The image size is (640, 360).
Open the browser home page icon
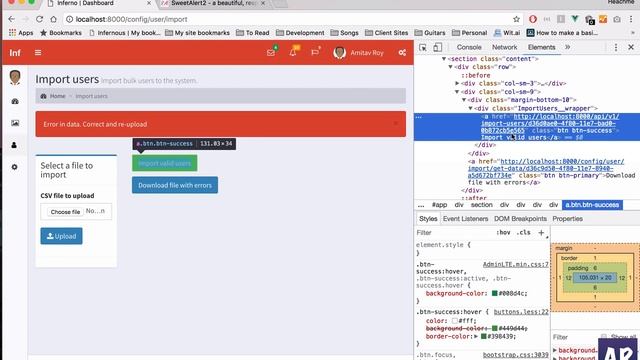(x=53, y=19)
